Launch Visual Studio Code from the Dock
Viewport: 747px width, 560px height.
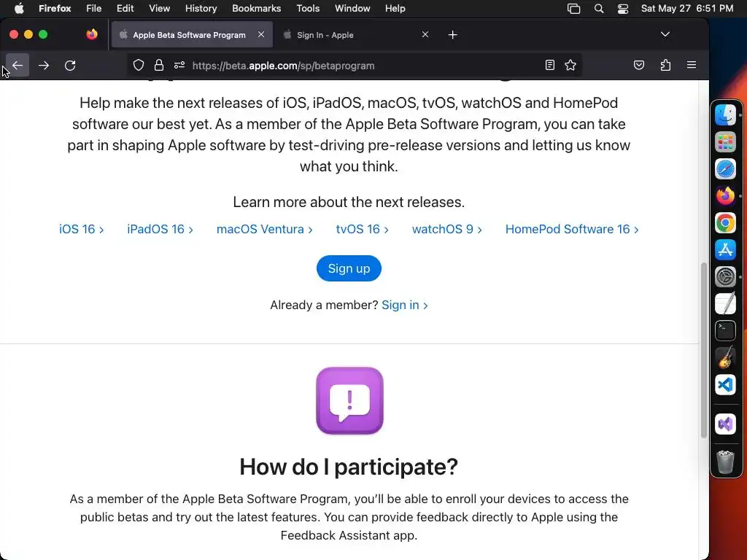point(725,385)
